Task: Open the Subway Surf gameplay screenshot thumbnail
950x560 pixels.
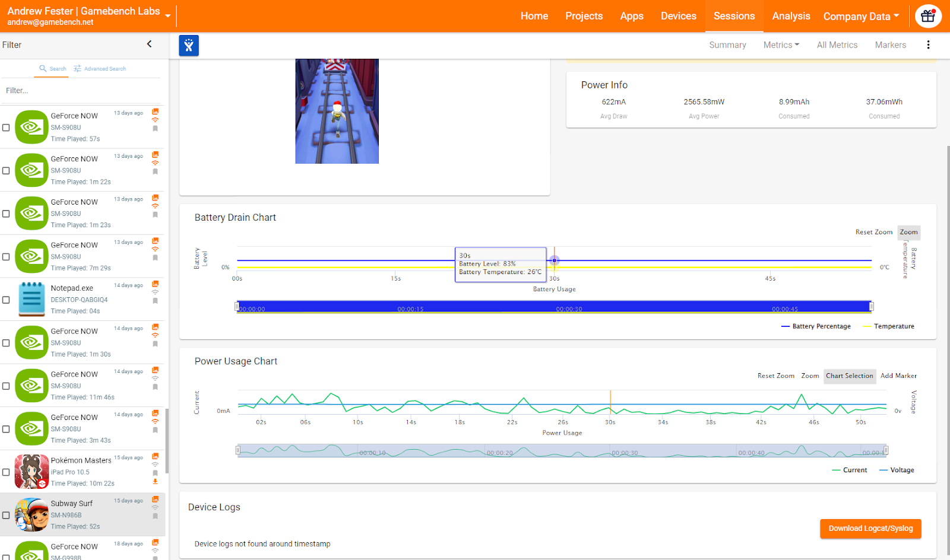Action: (337, 111)
